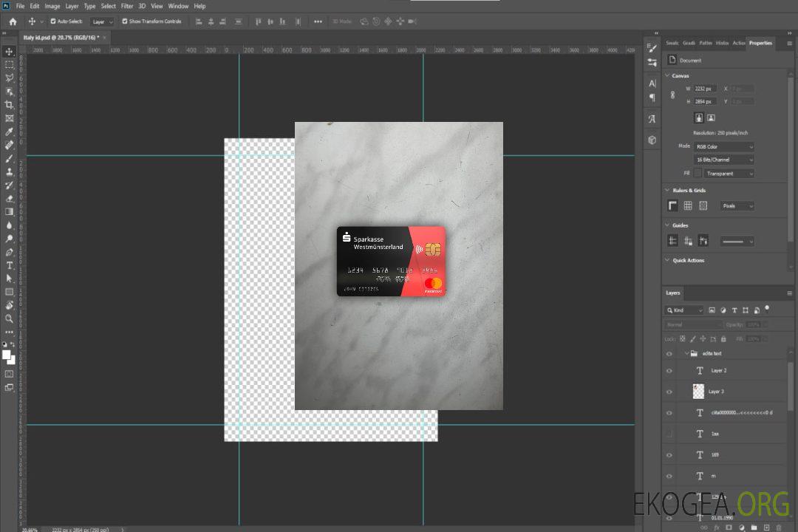Hide the 'edite text' group
798x532 pixels.
pos(669,354)
